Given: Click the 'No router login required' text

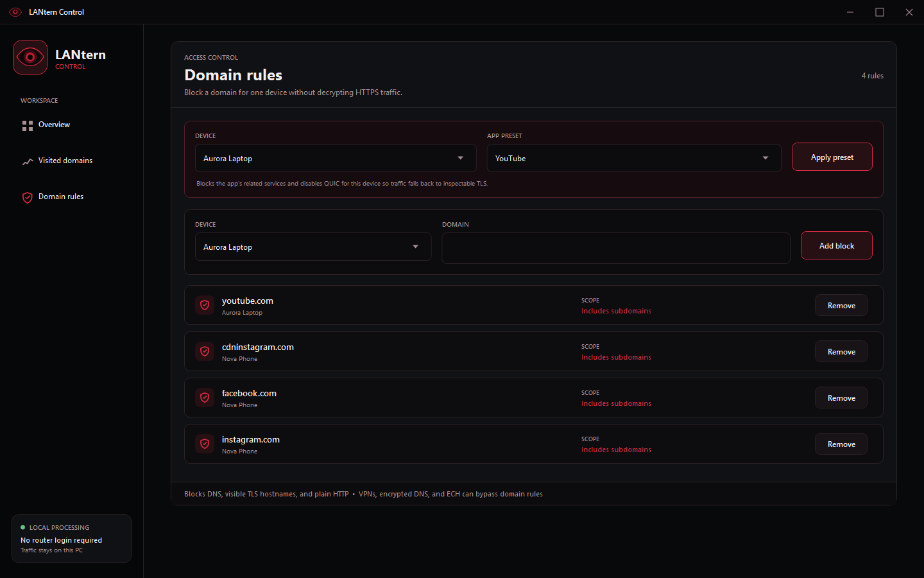Looking at the screenshot, I should (x=61, y=540).
